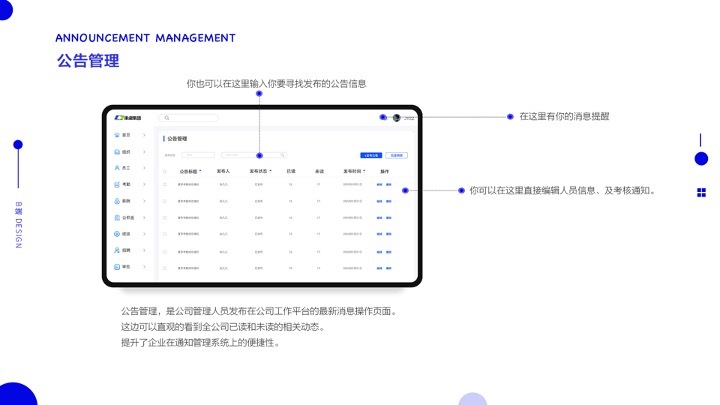Click the delete link in last table row
Viewport: 720px width, 405px height.
(388, 268)
